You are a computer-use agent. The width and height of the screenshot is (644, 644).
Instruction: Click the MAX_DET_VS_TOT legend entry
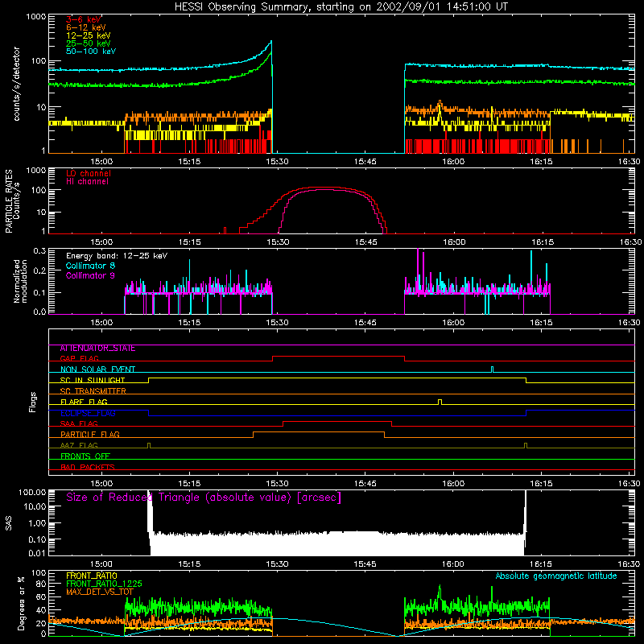point(100,592)
